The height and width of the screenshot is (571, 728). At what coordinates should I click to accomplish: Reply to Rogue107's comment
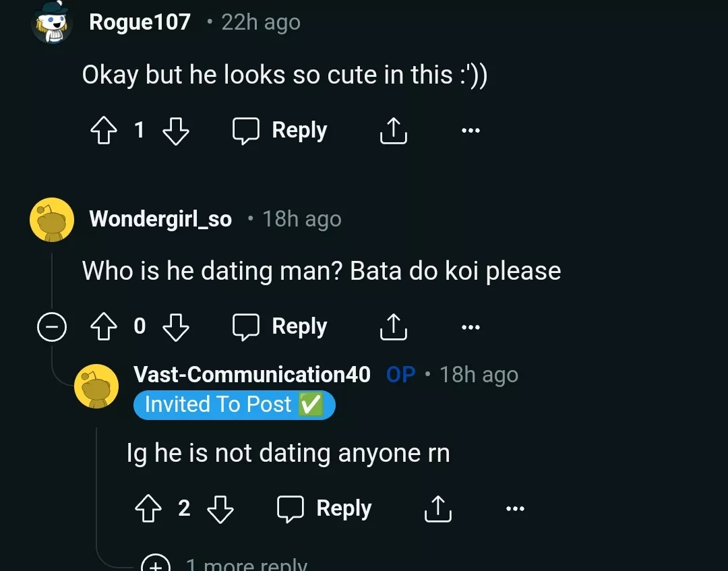[280, 130]
